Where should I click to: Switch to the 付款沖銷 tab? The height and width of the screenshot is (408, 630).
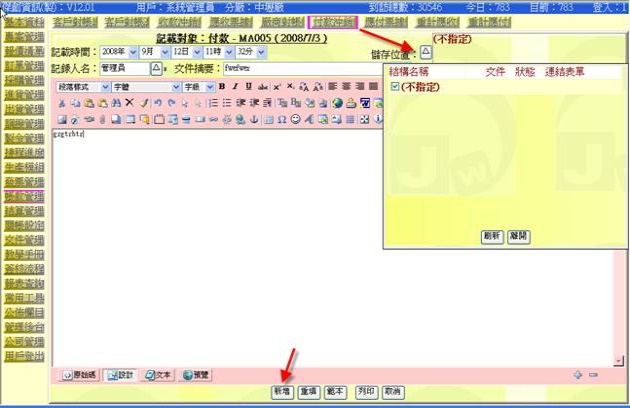pyautogui.click(x=335, y=21)
